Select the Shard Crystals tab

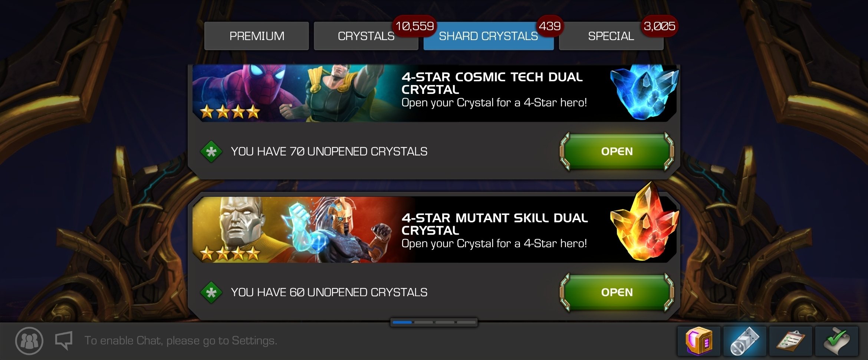point(489,36)
